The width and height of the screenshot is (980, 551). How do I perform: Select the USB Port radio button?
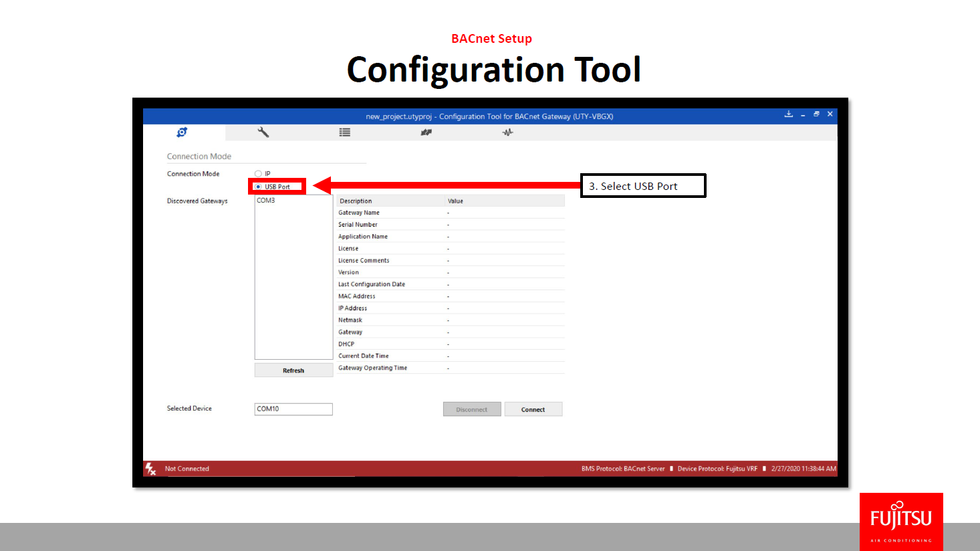click(x=258, y=187)
